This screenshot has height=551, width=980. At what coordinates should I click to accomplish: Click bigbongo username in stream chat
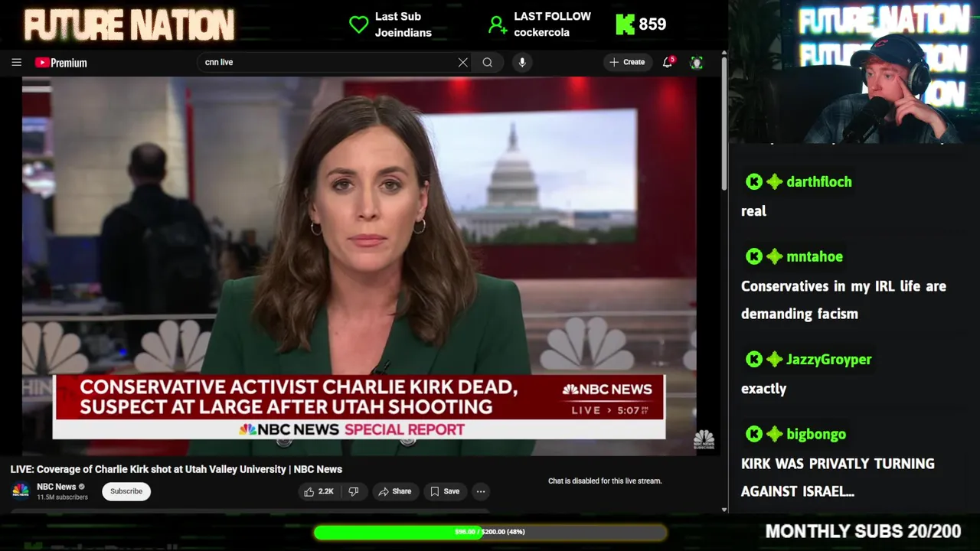(x=816, y=435)
